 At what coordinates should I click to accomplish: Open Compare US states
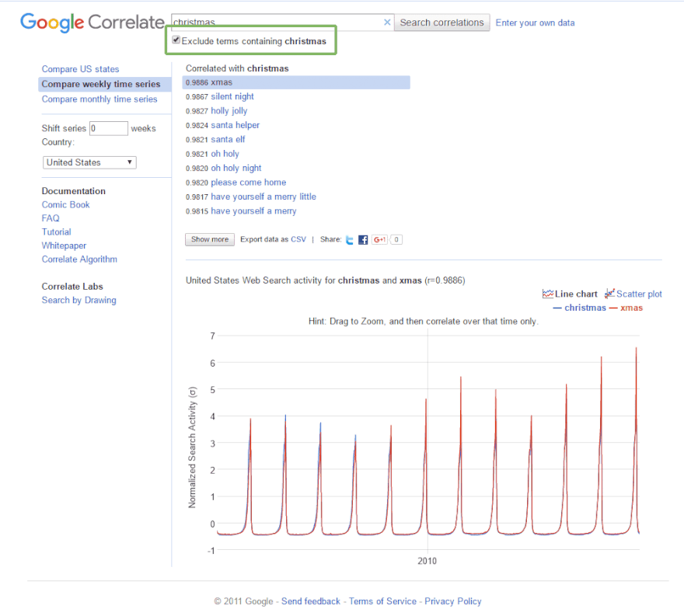[x=80, y=69]
